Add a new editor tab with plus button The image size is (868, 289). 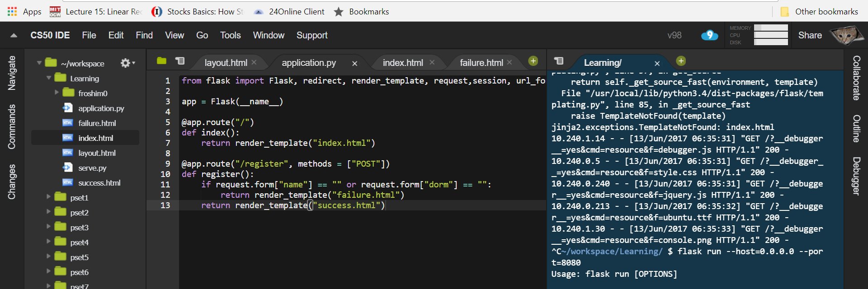(x=533, y=61)
